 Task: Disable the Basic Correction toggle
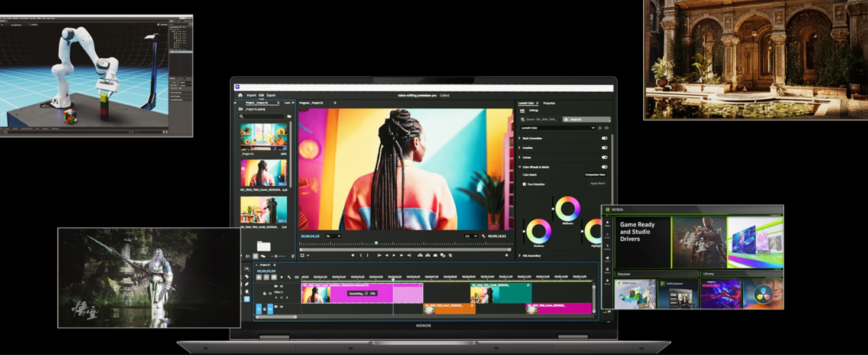point(604,138)
